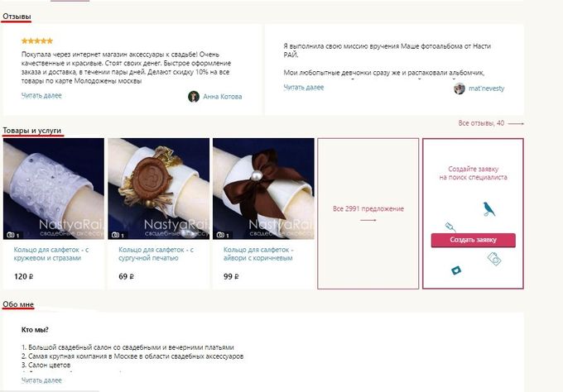Open the lace and rhinestones napkin ring photo
The width and height of the screenshot is (563, 392).
click(x=54, y=189)
